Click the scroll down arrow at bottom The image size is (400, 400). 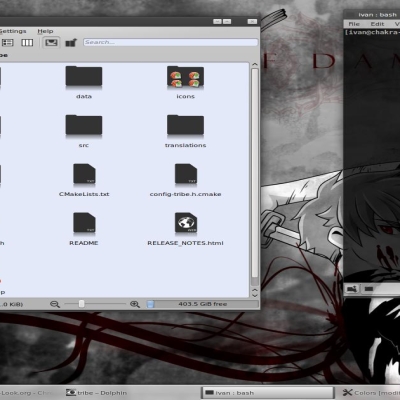click(255, 295)
